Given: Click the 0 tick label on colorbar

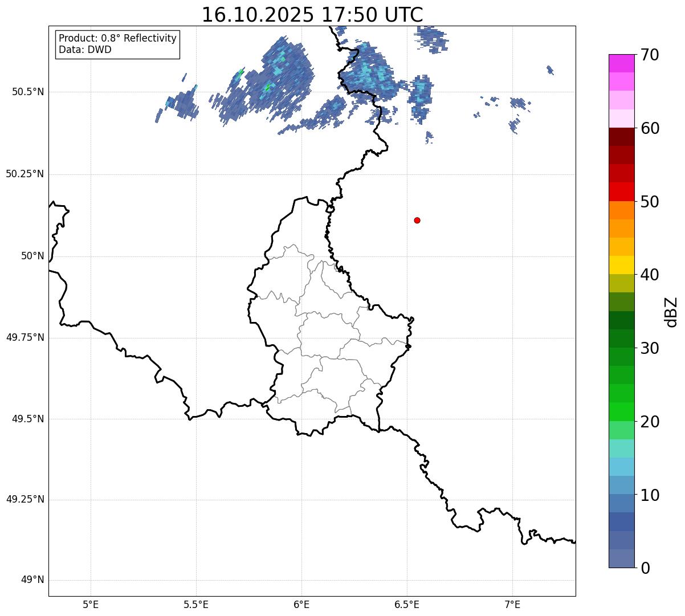Looking at the screenshot, I should coord(644,568).
